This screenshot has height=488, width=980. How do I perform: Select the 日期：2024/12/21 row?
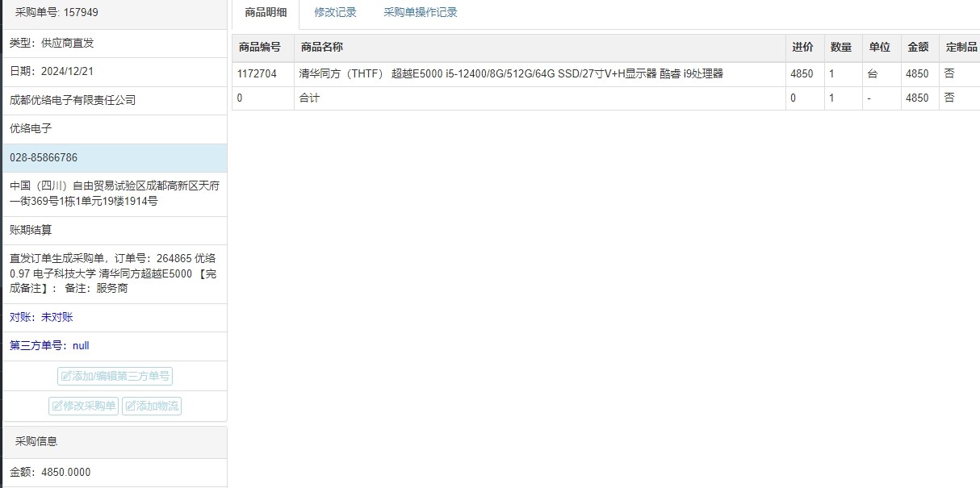[115, 72]
